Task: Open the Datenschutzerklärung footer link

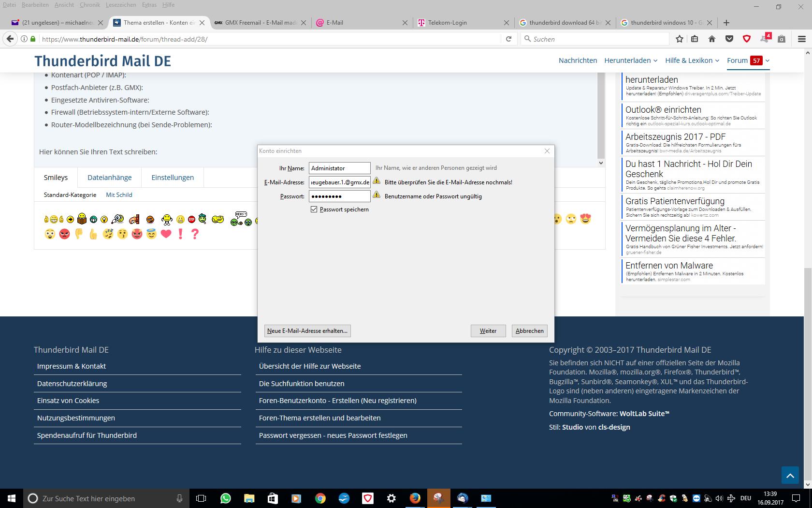Action: point(72,384)
